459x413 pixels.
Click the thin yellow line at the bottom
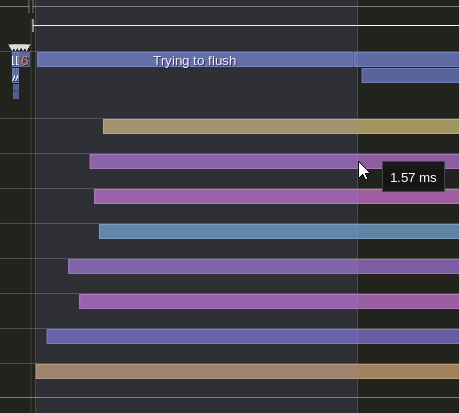click(x=229, y=397)
